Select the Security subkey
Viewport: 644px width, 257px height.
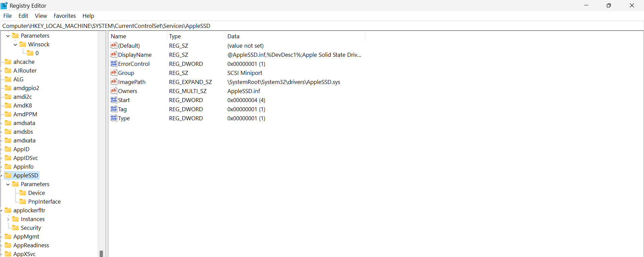click(31, 228)
